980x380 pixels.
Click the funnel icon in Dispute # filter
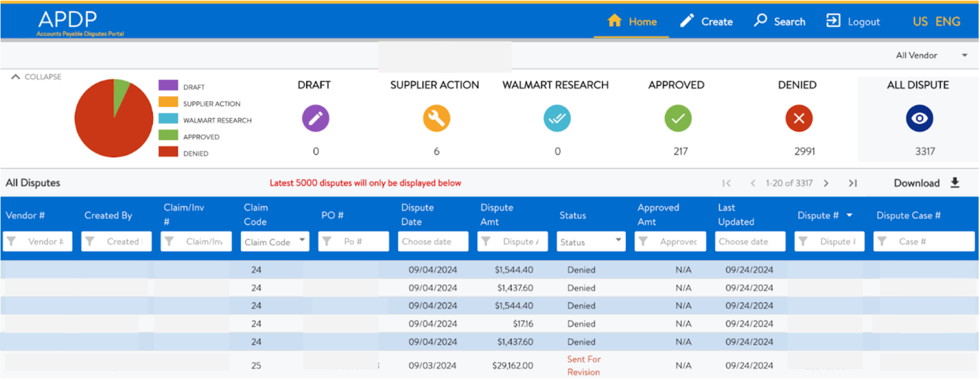(x=803, y=241)
